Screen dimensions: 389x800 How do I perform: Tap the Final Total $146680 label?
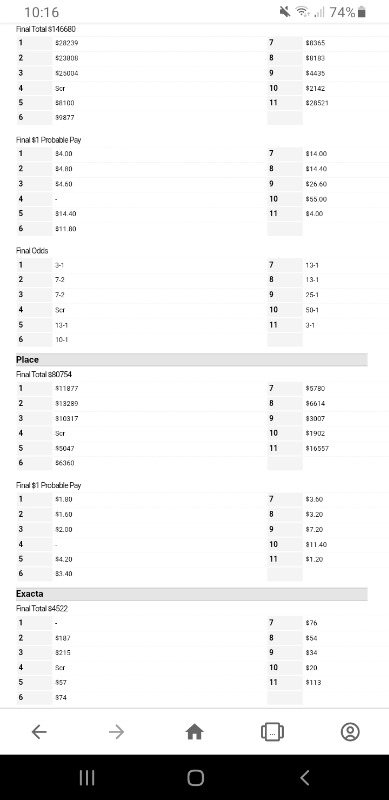pyautogui.click(x=46, y=29)
